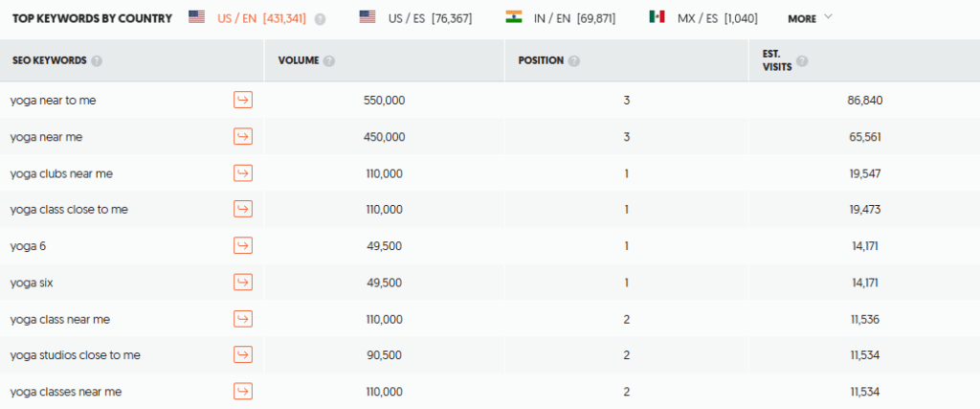Click info icon after US / EN count
Screen dimensions: 980x409
click(x=320, y=18)
